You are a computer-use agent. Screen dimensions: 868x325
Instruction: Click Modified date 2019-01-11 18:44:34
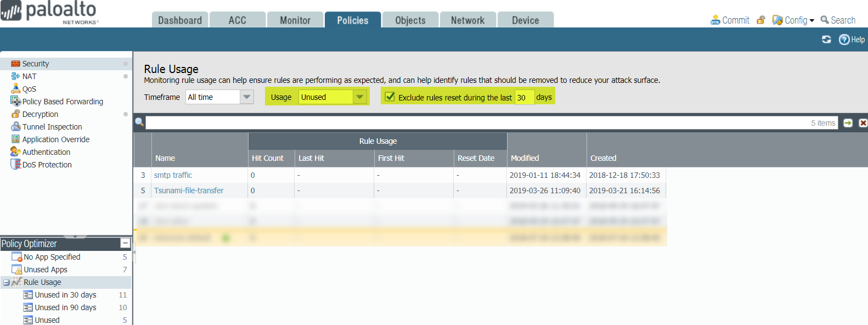click(x=545, y=175)
